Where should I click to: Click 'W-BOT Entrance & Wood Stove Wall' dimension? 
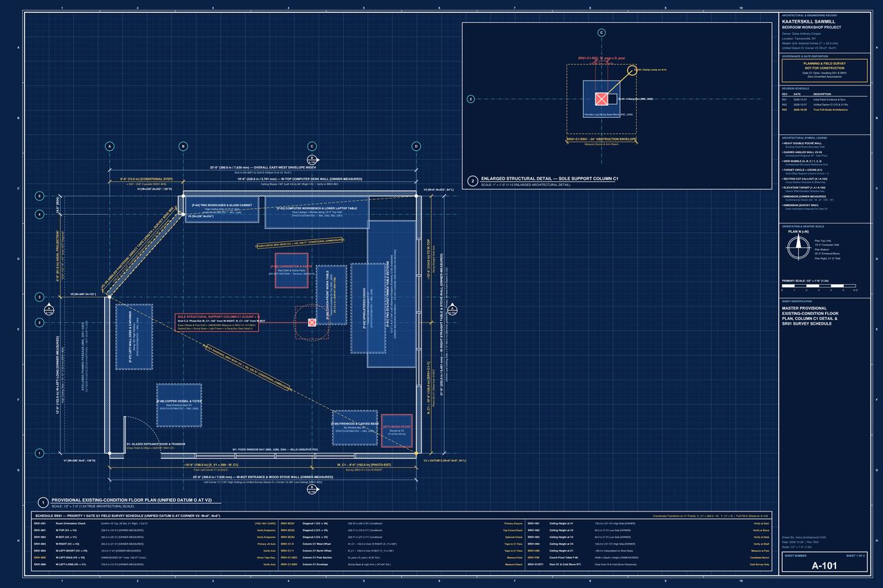263,477
